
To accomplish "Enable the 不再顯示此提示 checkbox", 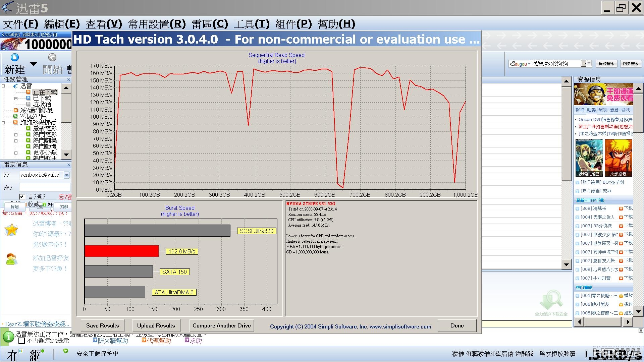I will [x=22, y=341].
